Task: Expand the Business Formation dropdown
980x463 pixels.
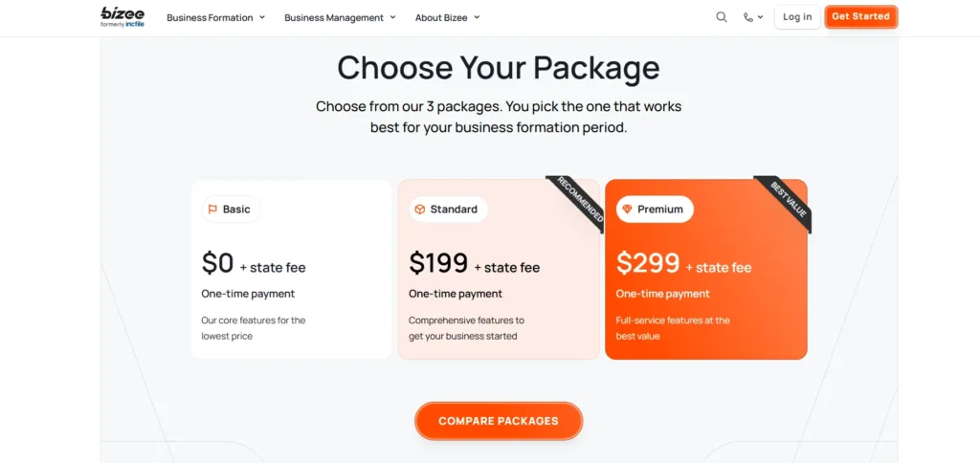Action: (215, 17)
